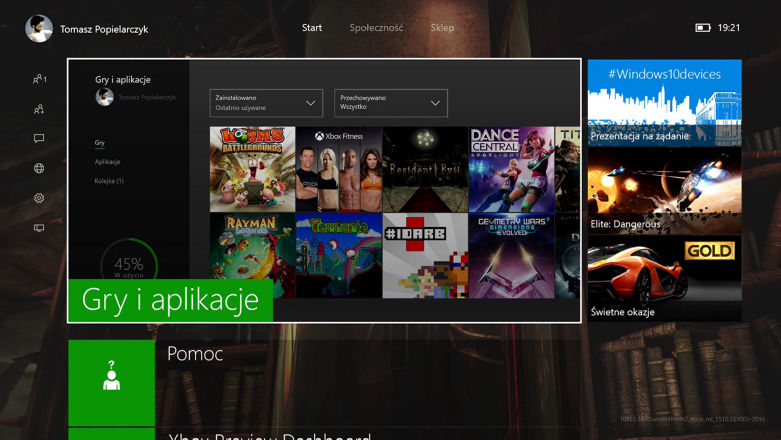Viewport: 781px width, 440px height.
Task: Select Aplikacje in the side menu
Action: pos(107,161)
